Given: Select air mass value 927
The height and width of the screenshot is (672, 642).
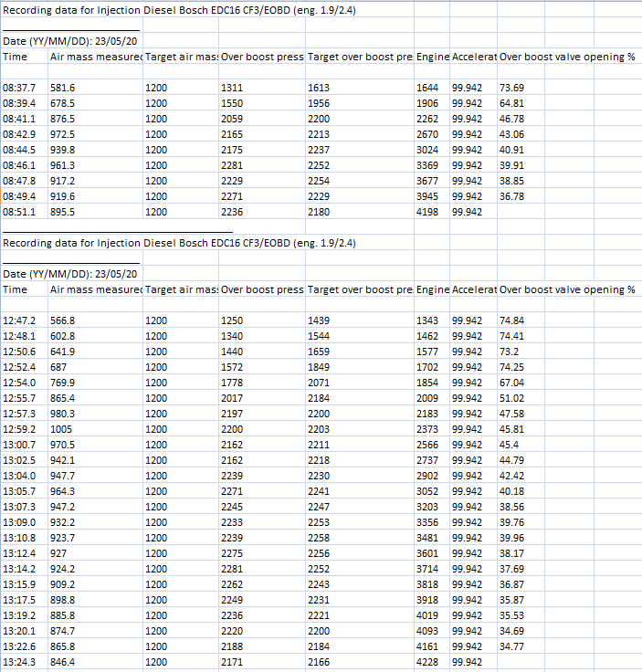Looking at the screenshot, I should point(58,553).
